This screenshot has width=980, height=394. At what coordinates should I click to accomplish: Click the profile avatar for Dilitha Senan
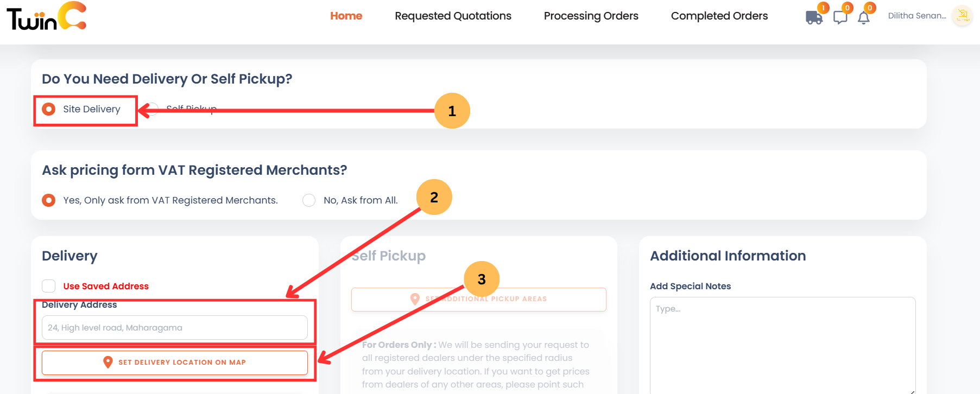coord(962,16)
